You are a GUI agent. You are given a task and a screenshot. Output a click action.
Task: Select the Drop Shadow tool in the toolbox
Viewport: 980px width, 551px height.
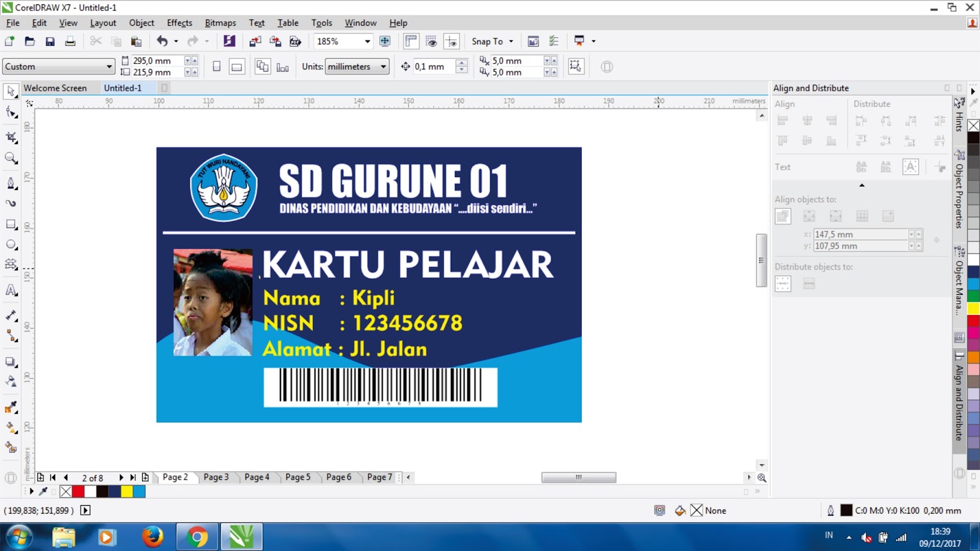click(11, 362)
